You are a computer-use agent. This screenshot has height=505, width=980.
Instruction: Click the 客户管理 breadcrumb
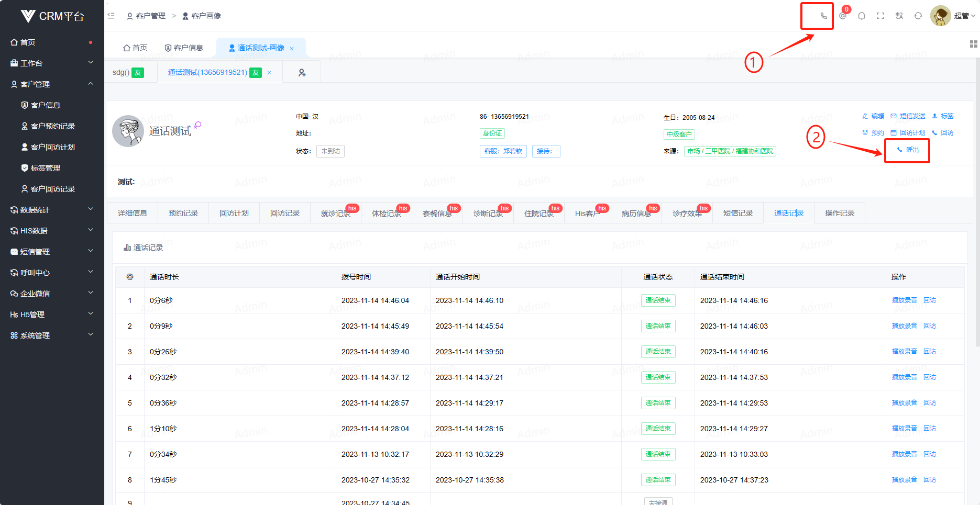[x=146, y=16]
